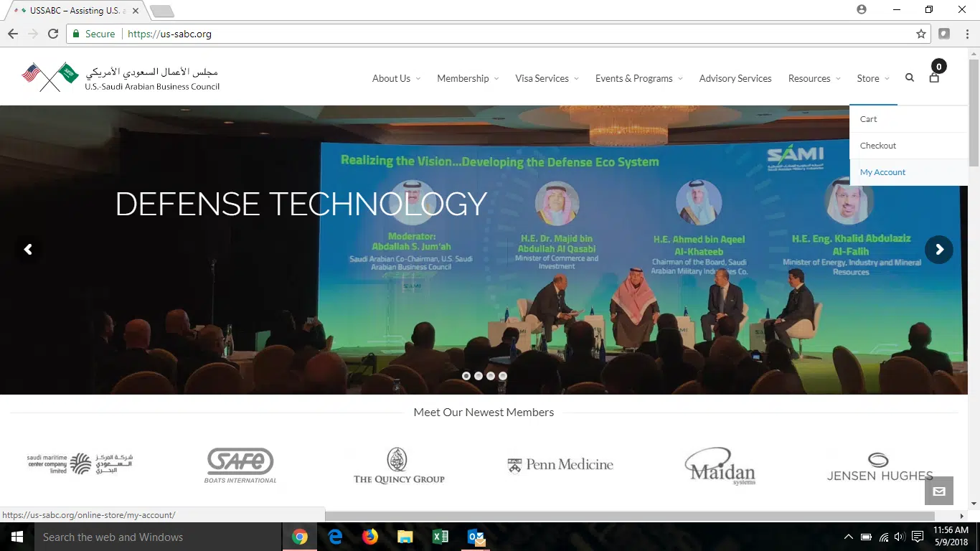This screenshot has height=551, width=980.
Task: Go to previous slide with left arrow
Action: point(28,250)
